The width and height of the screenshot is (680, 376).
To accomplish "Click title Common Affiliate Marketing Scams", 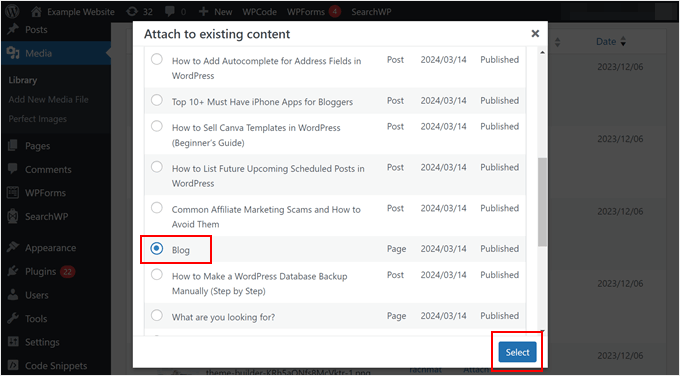I will pos(266,216).
